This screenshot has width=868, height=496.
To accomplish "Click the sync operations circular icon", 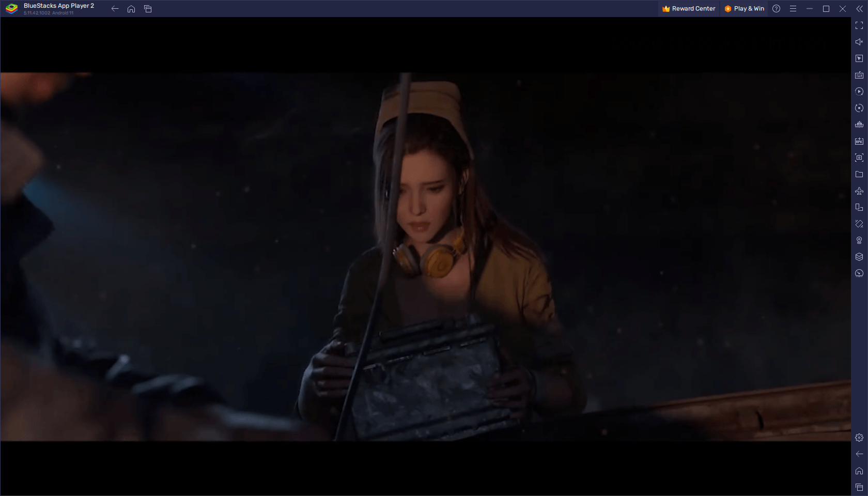I will 859,108.
